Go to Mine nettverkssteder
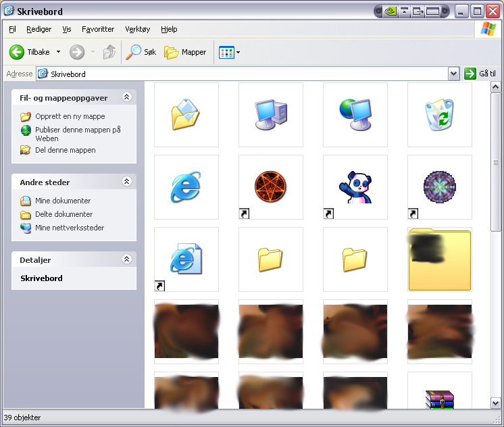Image resolution: width=504 pixels, height=427 pixels. pyautogui.click(x=70, y=228)
